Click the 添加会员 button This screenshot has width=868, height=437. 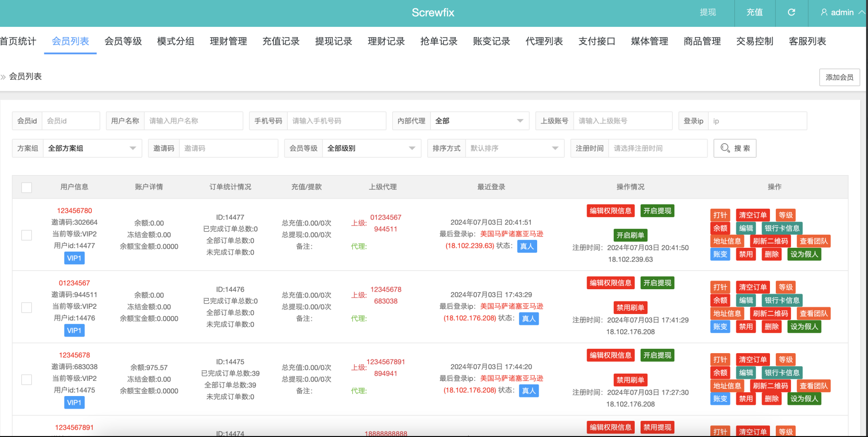(839, 77)
